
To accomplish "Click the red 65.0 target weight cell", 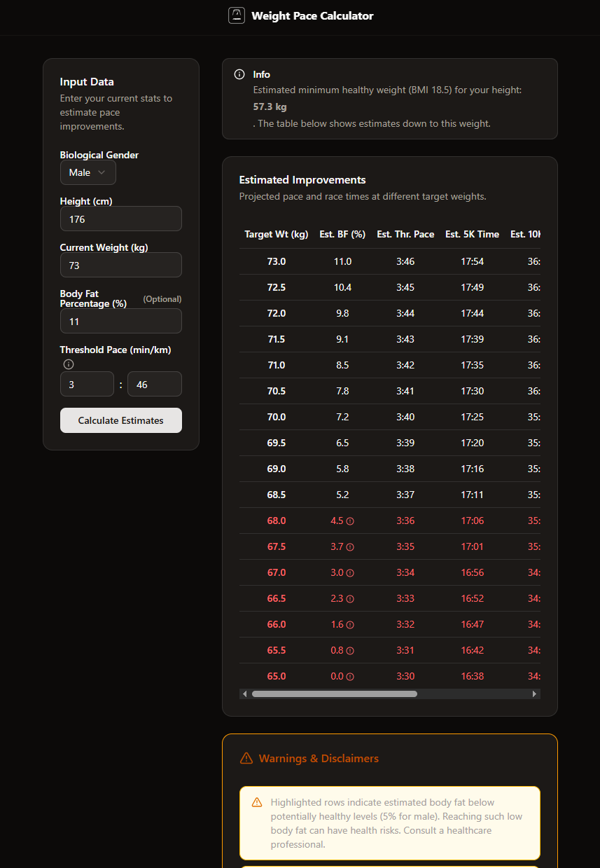I will pos(277,676).
